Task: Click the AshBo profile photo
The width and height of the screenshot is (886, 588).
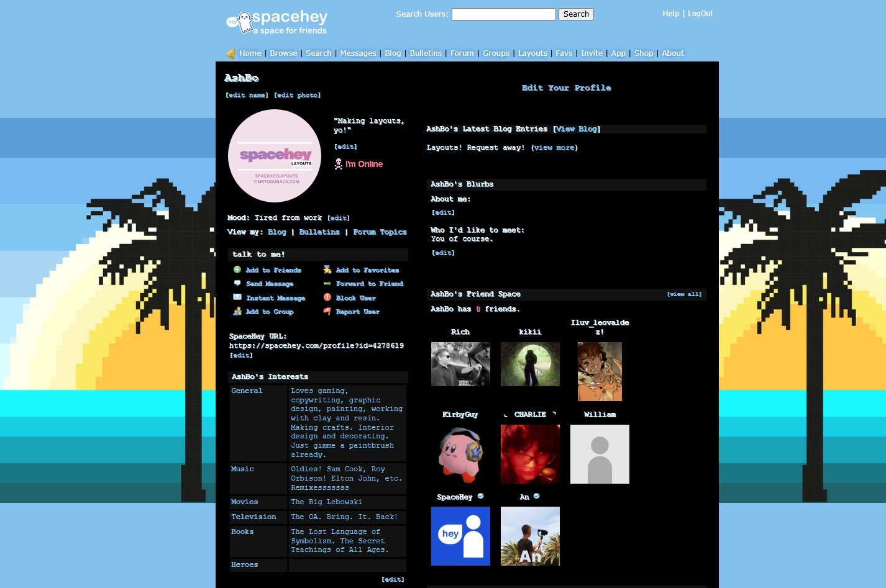Action: tap(275, 156)
